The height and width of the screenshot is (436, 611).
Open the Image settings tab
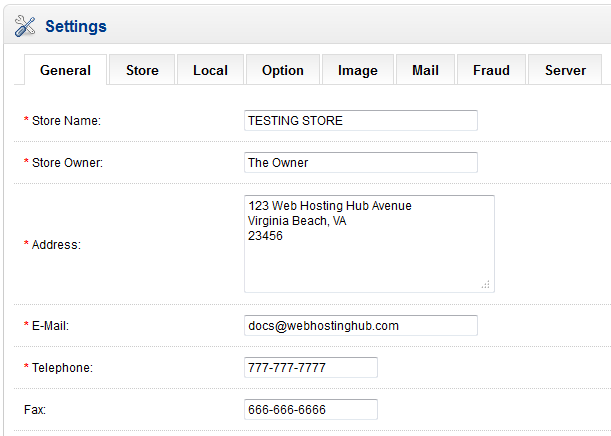click(357, 70)
